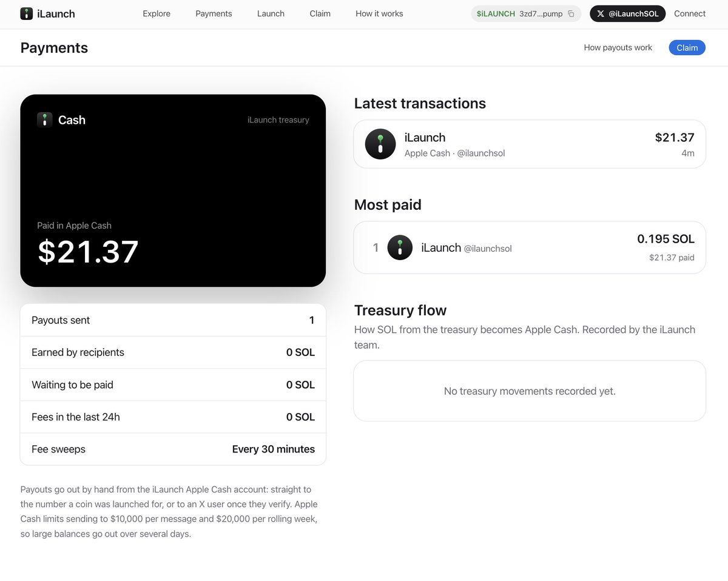Click the Most paid heading
The width and height of the screenshot is (728, 581).
click(x=388, y=204)
